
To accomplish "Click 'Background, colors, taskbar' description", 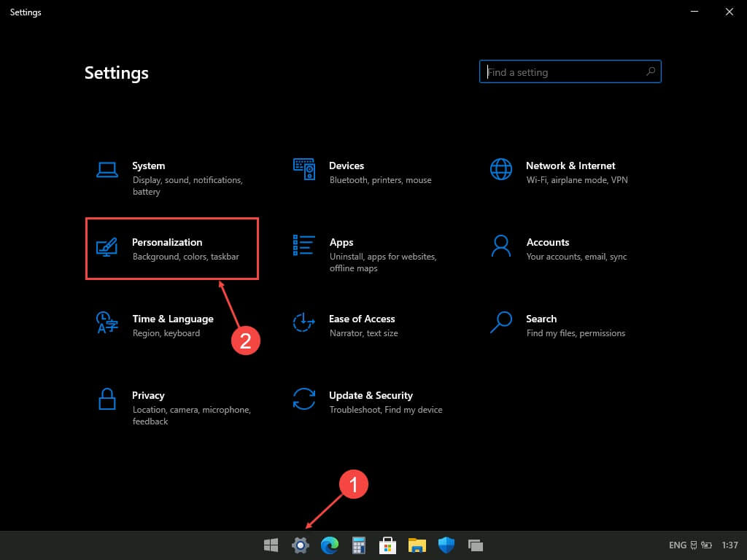I will tap(186, 257).
